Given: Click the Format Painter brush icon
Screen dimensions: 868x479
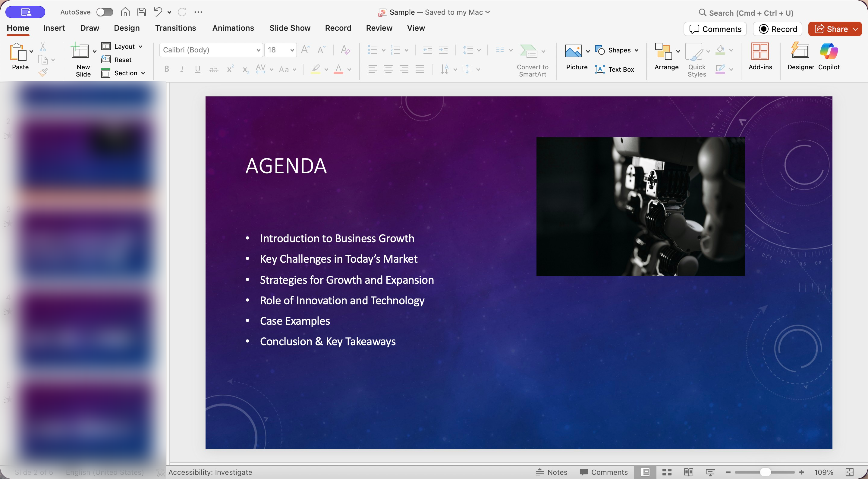Looking at the screenshot, I should point(43,72).
